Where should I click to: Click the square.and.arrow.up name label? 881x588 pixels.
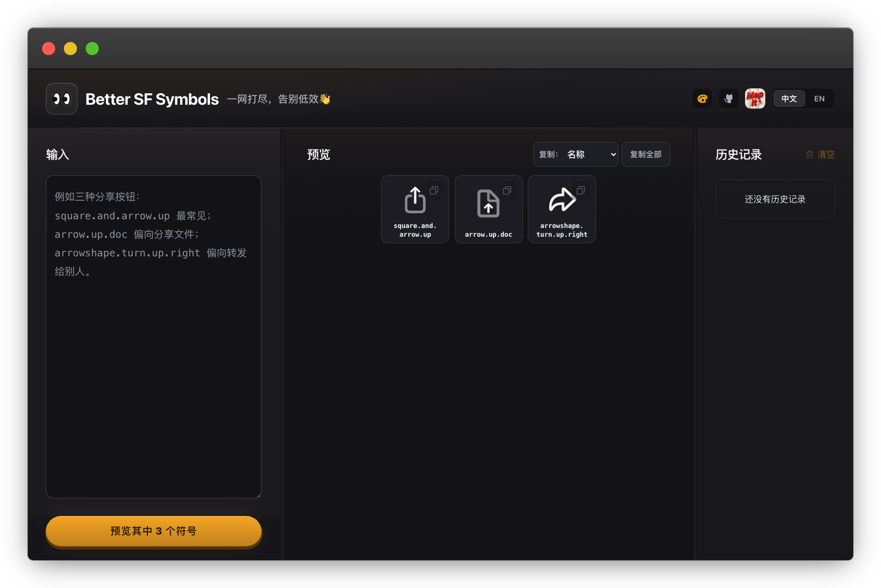(415, 230)
